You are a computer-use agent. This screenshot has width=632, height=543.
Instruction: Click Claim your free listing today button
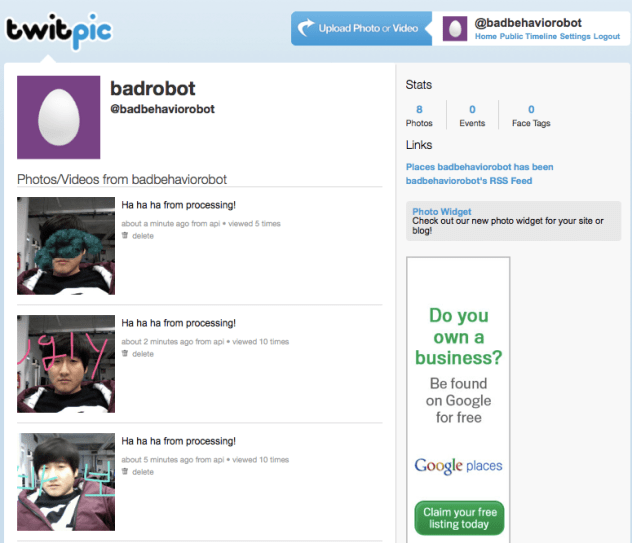pos(459,518)
